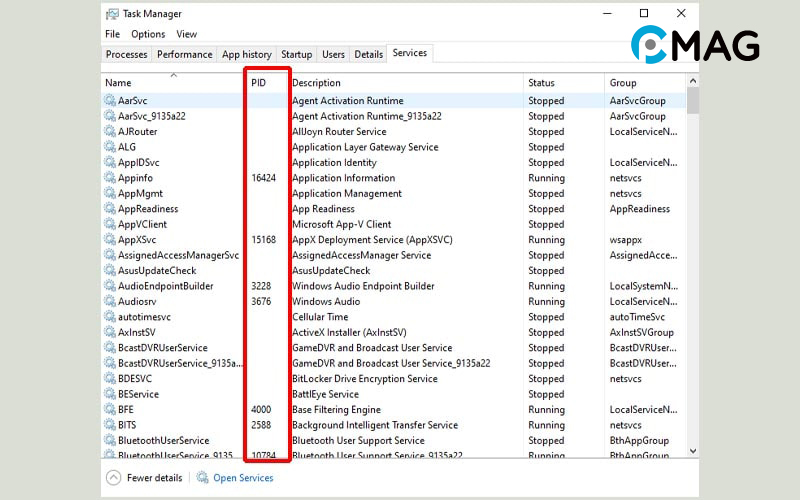The height and width of the screenshot is (500, 800).
Task: Go to the App history tab
Action: click(246, 54)
